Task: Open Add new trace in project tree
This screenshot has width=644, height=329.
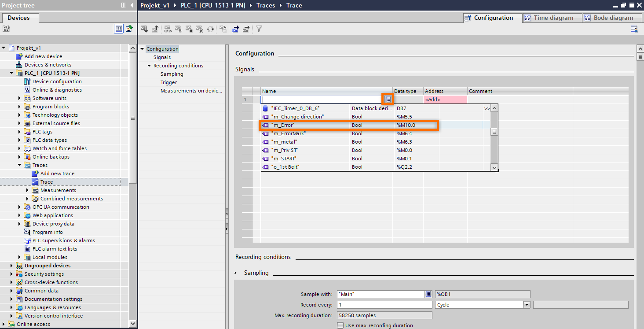Action: click(x=57, y=174)
